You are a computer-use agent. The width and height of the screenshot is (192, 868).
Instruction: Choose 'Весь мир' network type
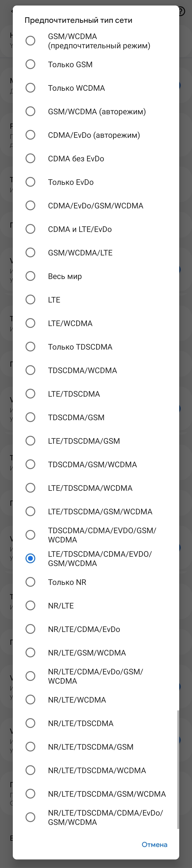click(x=30, y=276)
